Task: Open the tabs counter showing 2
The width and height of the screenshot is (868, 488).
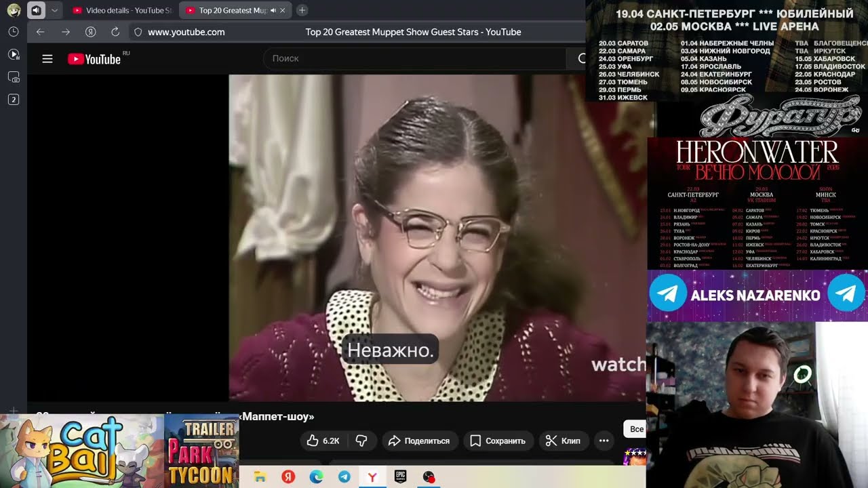Action: [14, 100]
